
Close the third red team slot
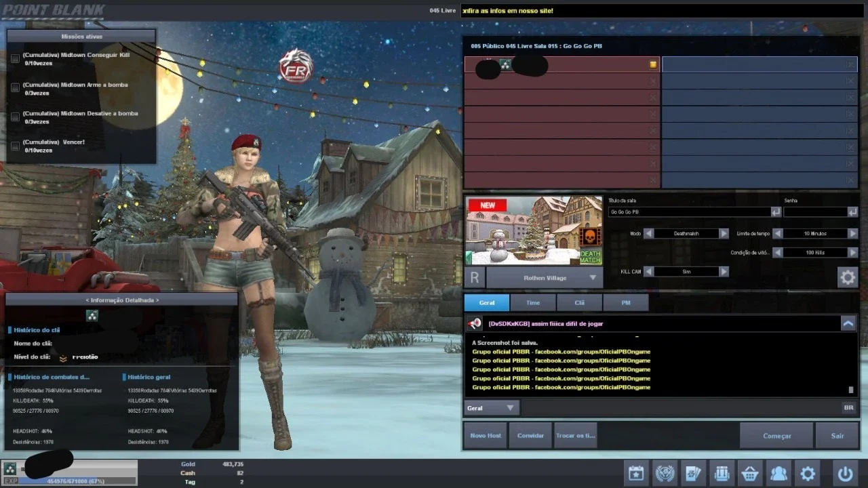(x=653, y=98)
